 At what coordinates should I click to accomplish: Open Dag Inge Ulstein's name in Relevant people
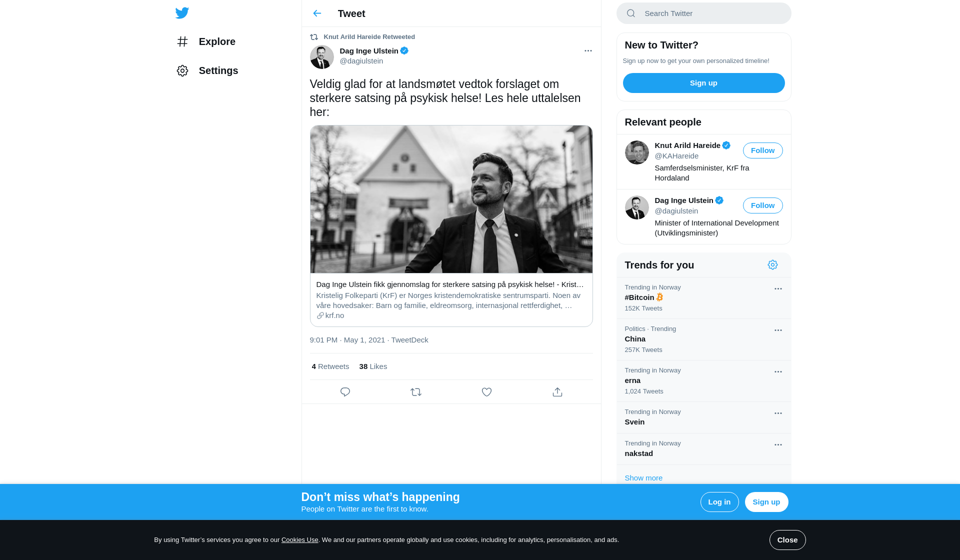(684, 200)
